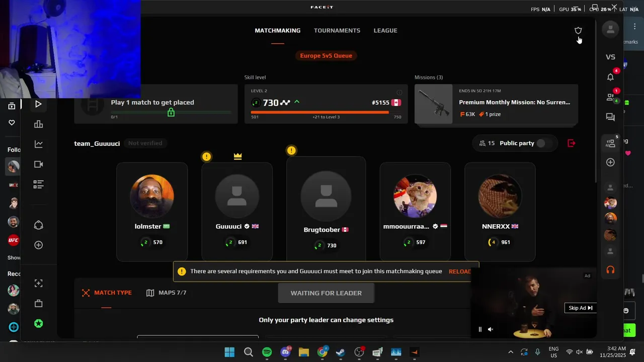The image size is (644, 362).
Task: Open the VS matches panel
Action: (x=610, y=57)
